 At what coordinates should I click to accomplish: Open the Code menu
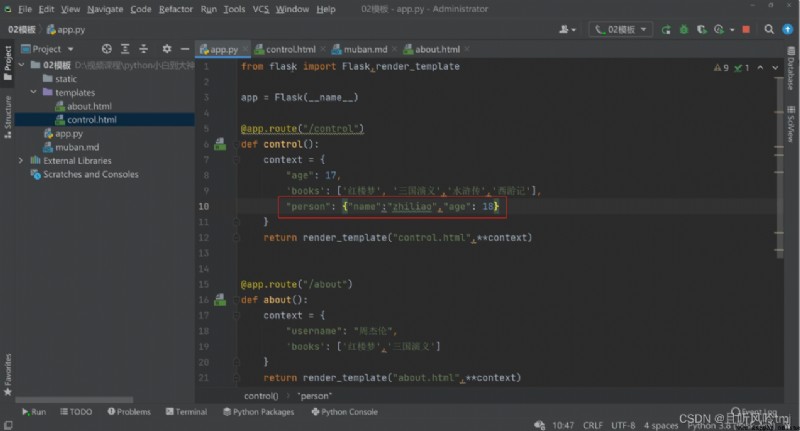point(141,9)
